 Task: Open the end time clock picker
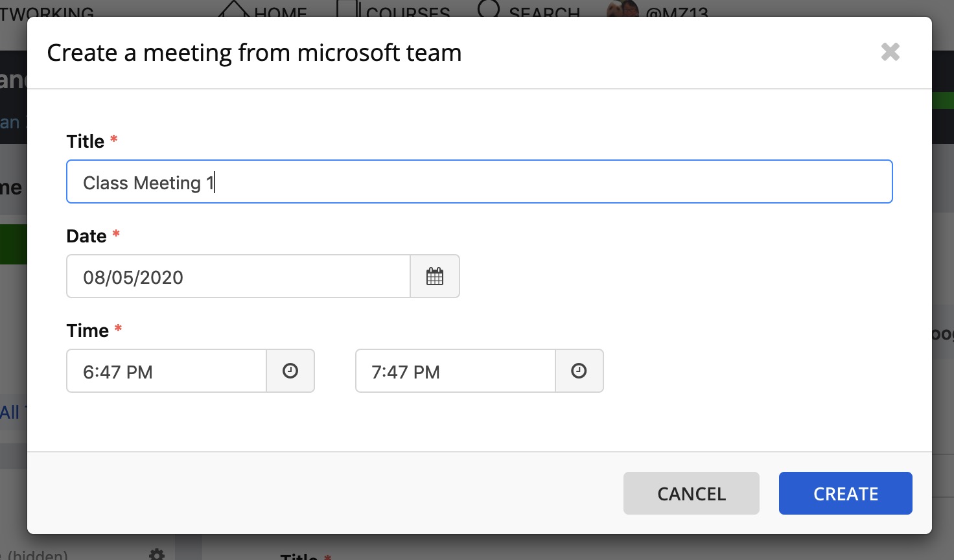pos(579,371)
